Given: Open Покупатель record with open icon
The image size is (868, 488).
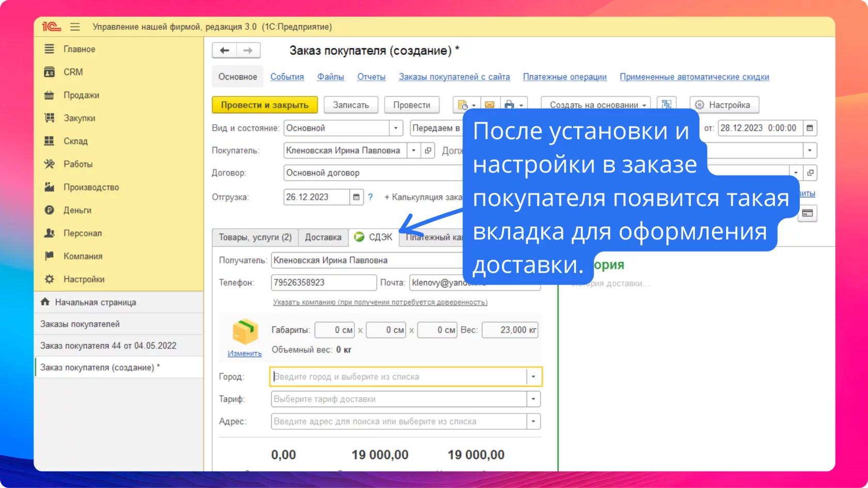Looking at the screenshot, I should [x=428, y=150].
